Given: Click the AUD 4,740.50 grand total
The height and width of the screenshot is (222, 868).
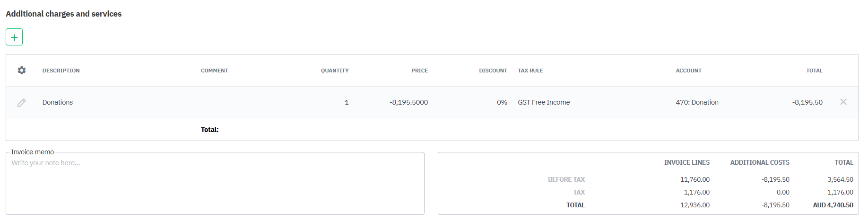Looking at the screenshot, I should click(833, 205).
